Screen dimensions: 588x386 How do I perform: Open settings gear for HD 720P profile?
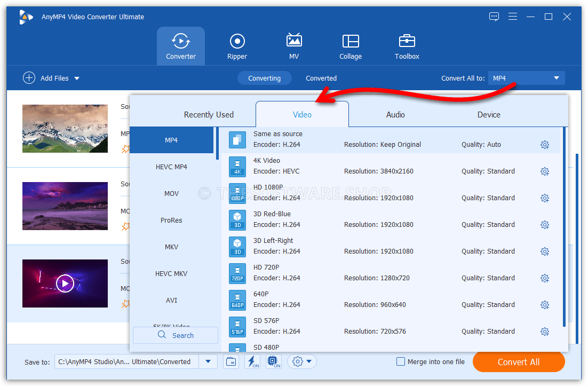(545, 278)
